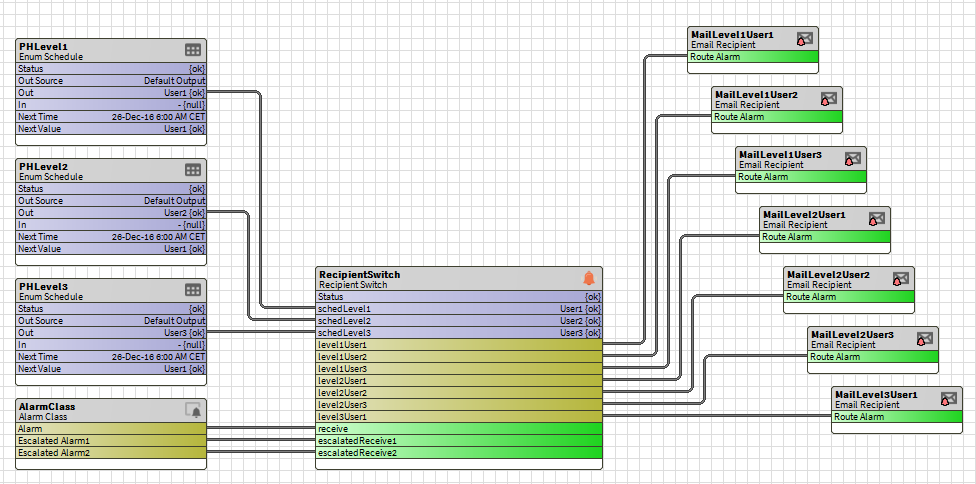Click the MailLevel3User1 envelope icon
The image size is (976, 484).
point(948,399)
